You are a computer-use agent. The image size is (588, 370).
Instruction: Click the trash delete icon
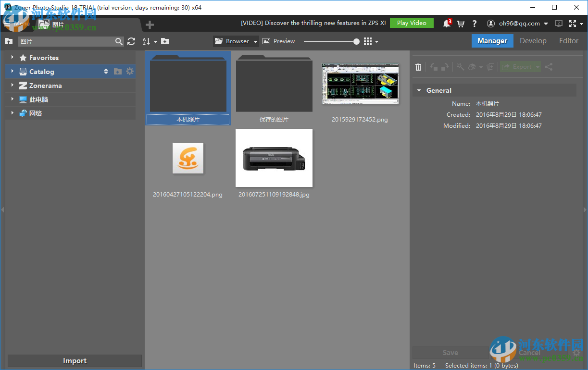pos(418,67)
